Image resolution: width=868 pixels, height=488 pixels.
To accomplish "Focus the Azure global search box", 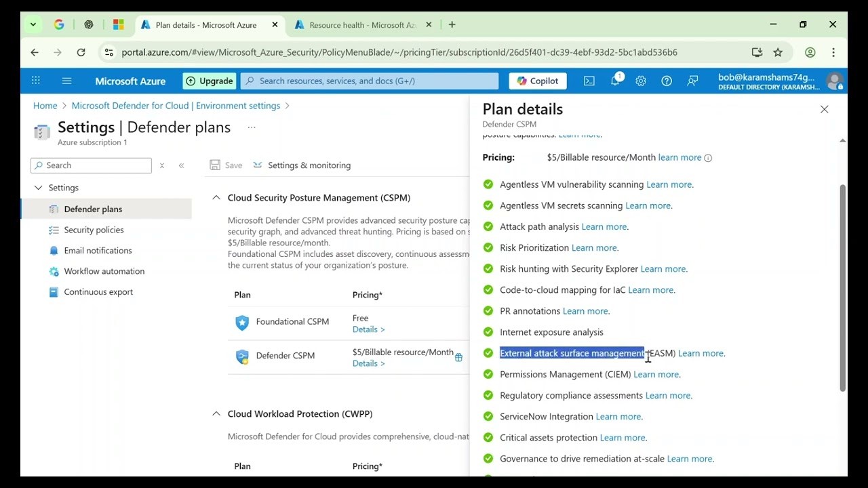I will [370, 81].
